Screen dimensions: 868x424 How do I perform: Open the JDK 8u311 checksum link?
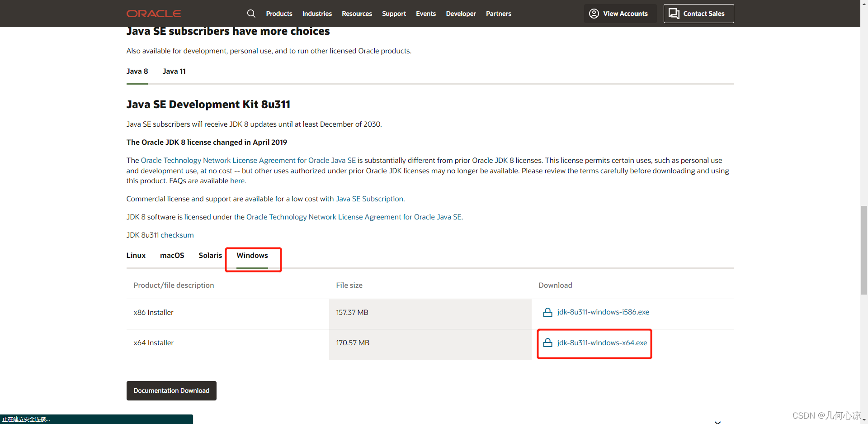pyautogui.click(x=177, y=235)
